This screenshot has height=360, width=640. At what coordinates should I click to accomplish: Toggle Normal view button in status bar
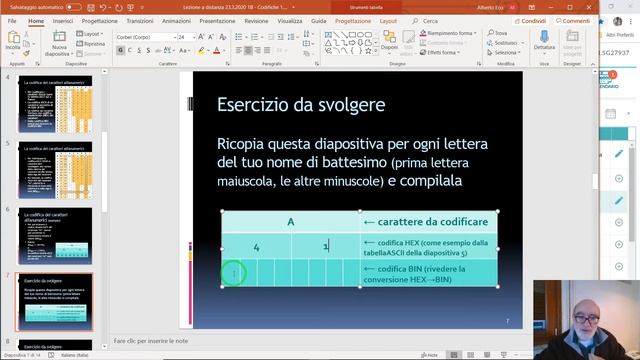453,355
